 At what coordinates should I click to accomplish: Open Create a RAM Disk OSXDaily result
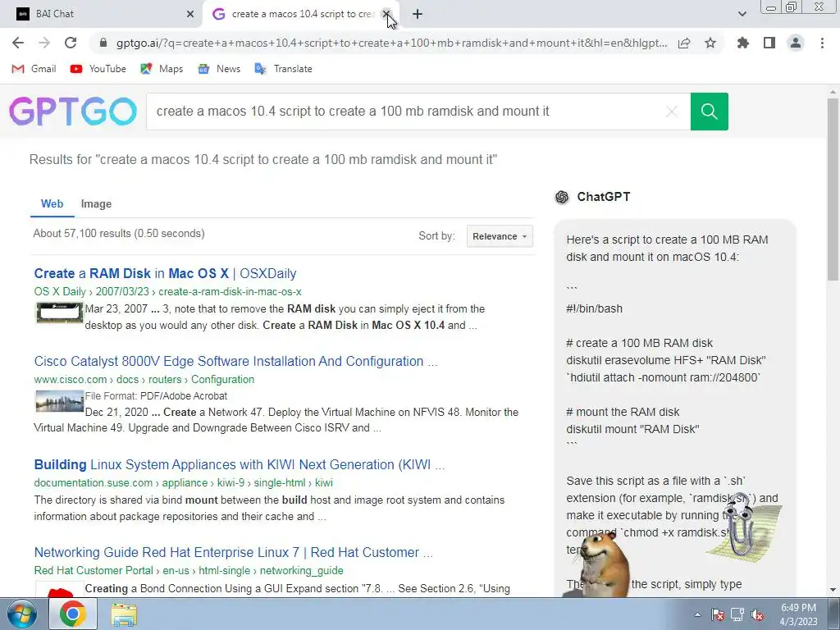pyautogui.click(x=165, y=273)
